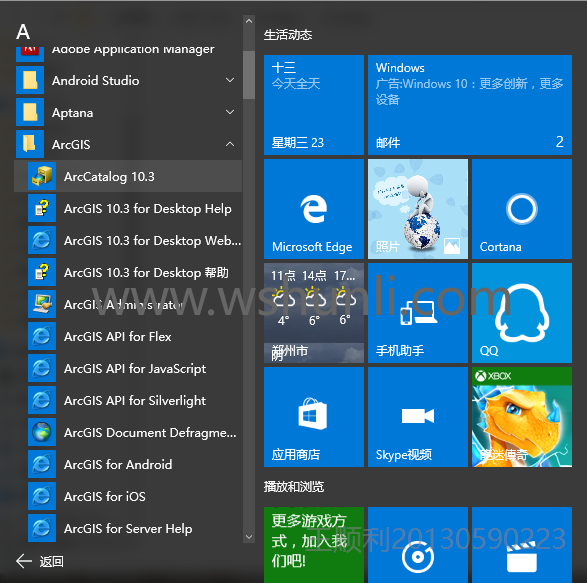Image resolution: width=587 pixels, height=583 pixels.
Task: Open ArcGIS API for JavaScript icon
Action: [42, 368]
